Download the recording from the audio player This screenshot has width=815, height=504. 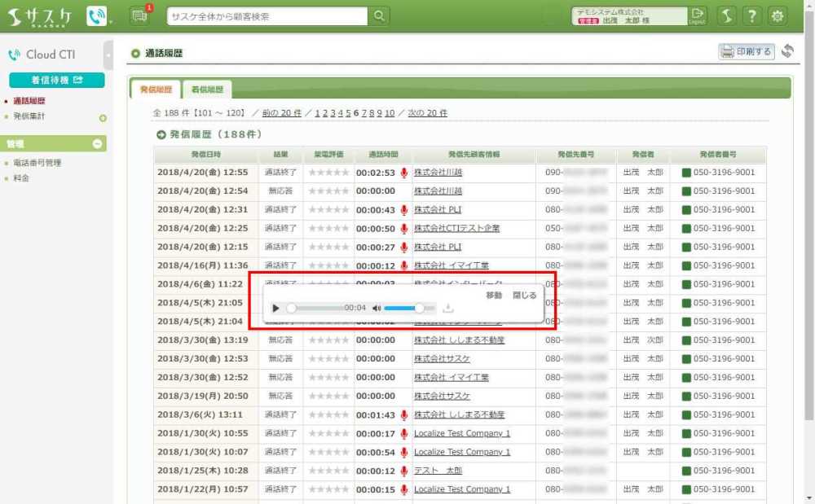[x=447, y=309]
